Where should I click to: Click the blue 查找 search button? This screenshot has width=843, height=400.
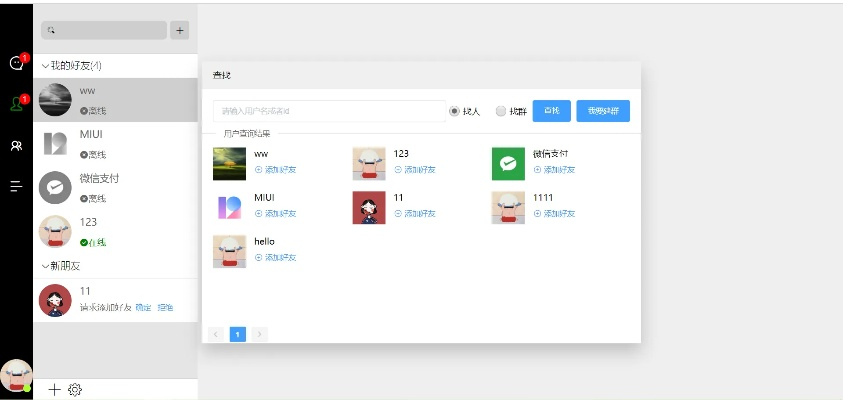tap(552, 111)
